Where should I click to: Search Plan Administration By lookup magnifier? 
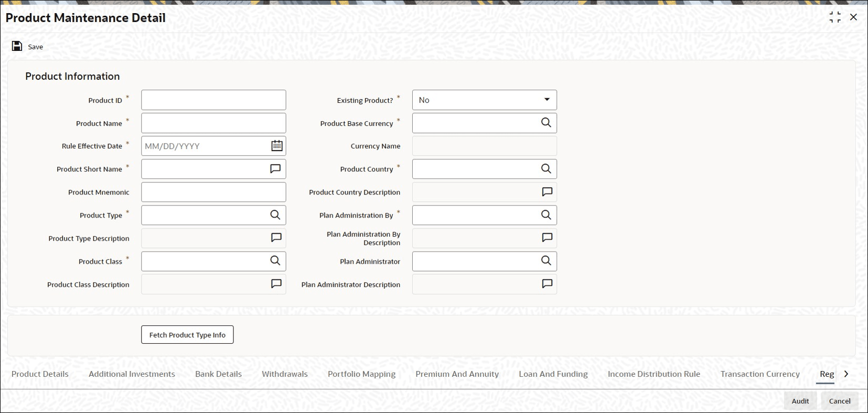(546, 215)
